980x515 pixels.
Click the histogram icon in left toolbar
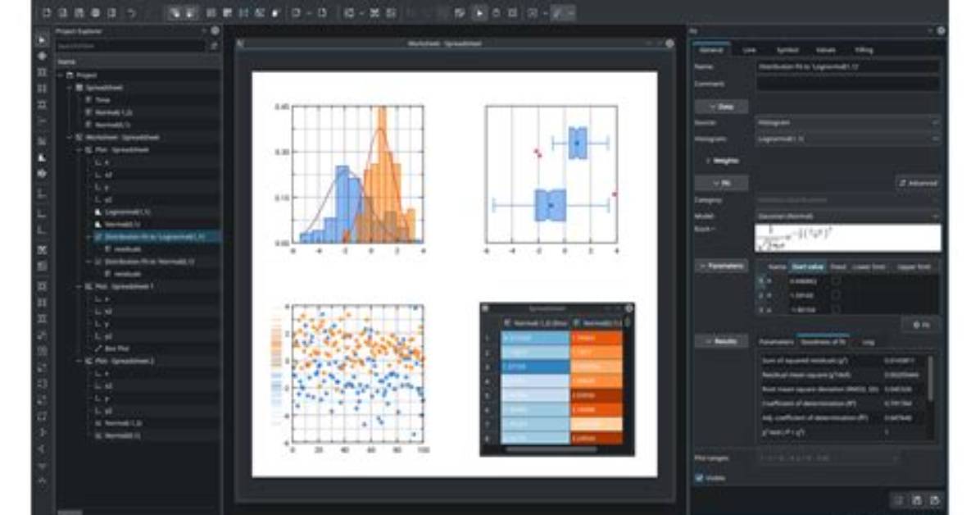click(x=42, y=157)
